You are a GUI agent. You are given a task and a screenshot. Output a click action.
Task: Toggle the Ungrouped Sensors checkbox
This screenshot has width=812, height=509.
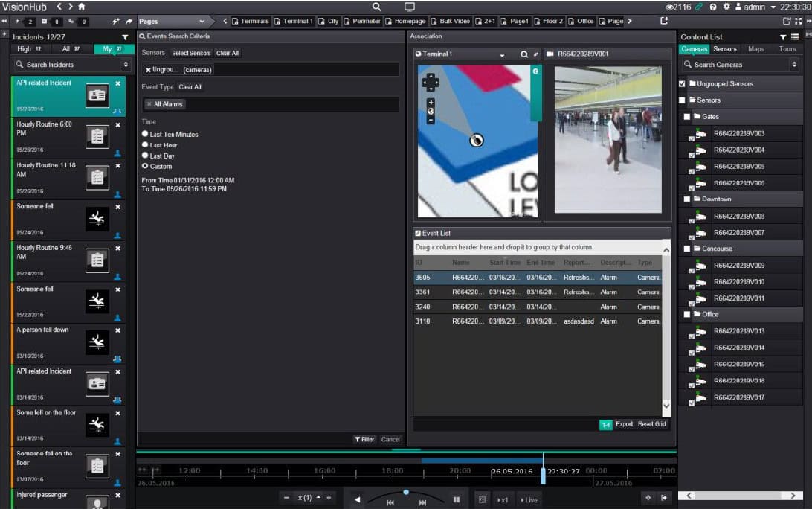[x=683, y=84]
